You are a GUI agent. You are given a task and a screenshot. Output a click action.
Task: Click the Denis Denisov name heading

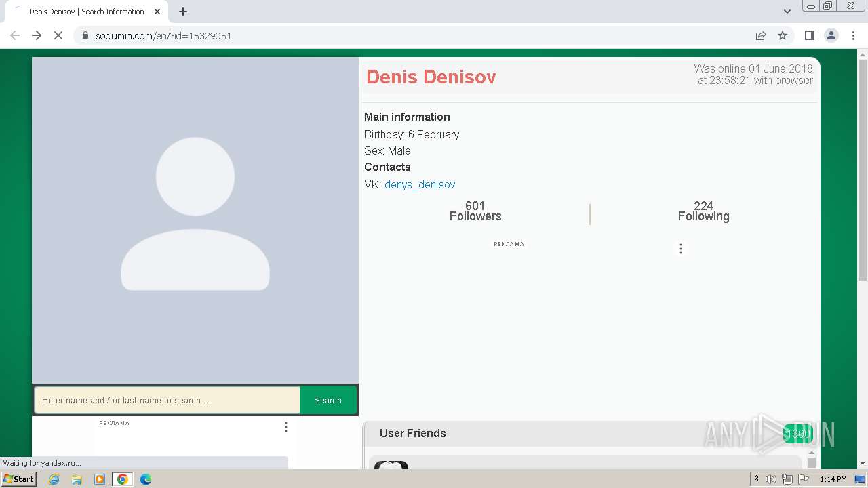tap(431, 77)
